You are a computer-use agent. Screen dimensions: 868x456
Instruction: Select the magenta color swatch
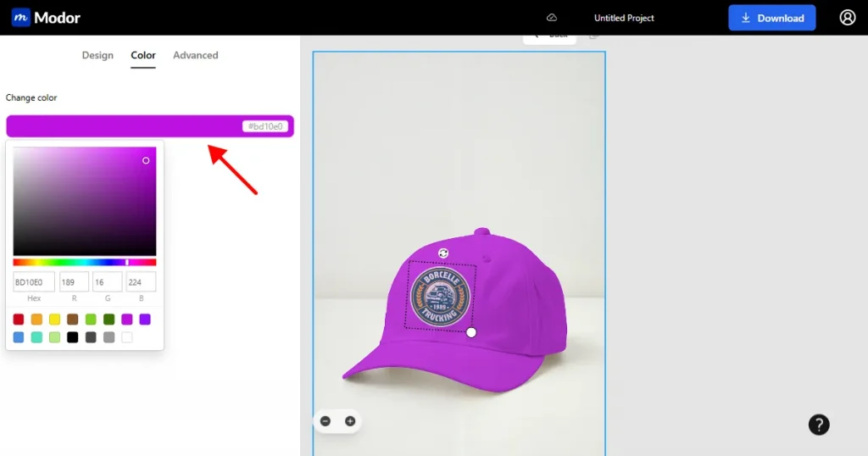[127, 320]
